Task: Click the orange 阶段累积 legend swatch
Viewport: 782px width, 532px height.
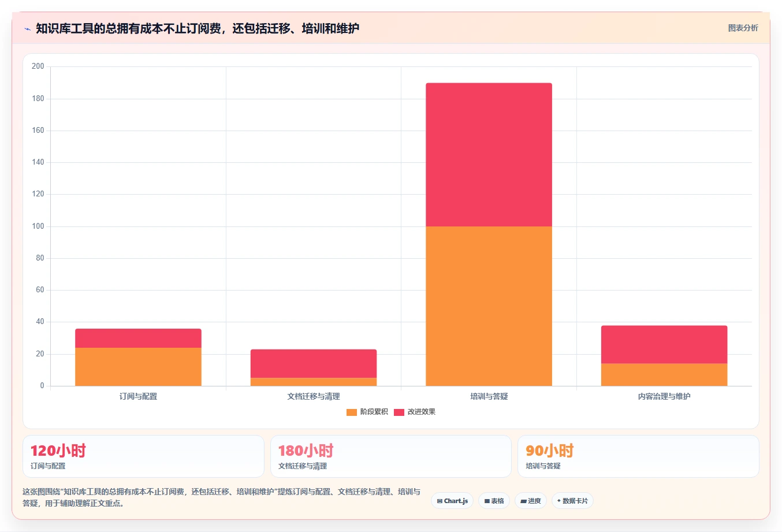Action: pyautogui.click(x=352, y=412)
